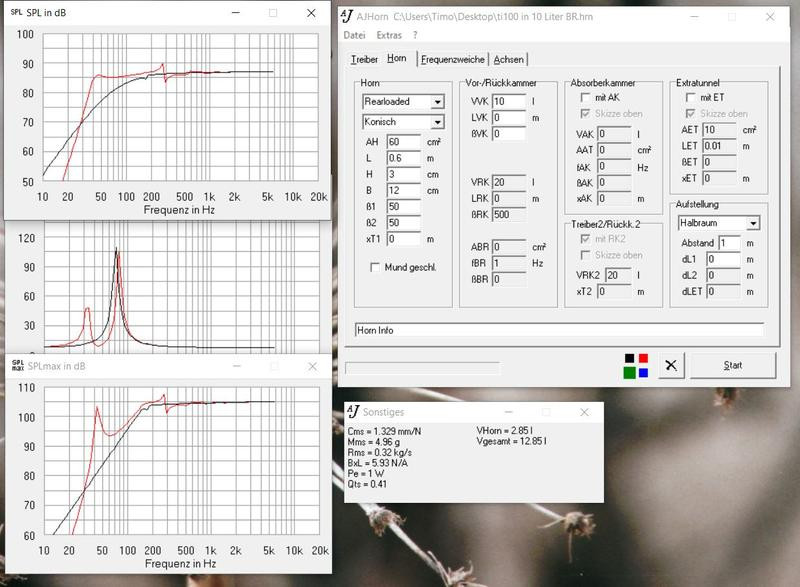The width and height of the screenshot is (800, 587).
Task: Close the Sonstiges info window
Action: coord(585,412)
